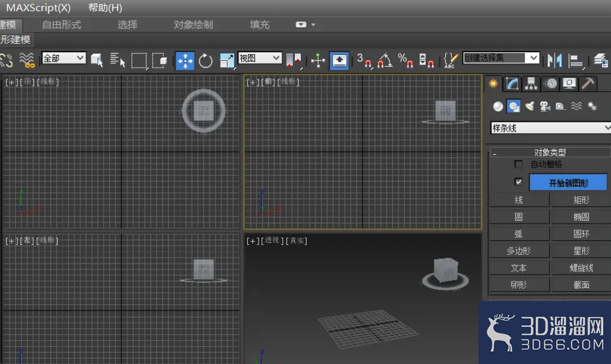Click the 星形 star button

[x=581, y=251]
